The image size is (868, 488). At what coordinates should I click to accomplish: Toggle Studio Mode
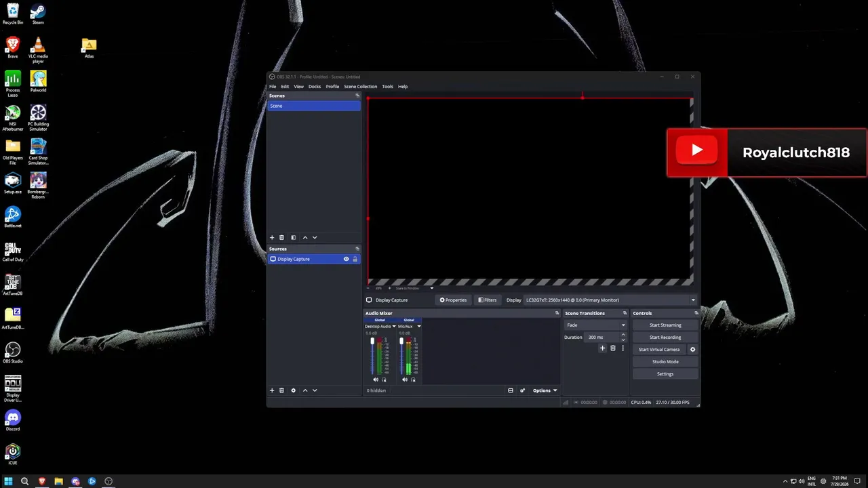[665, 362]
